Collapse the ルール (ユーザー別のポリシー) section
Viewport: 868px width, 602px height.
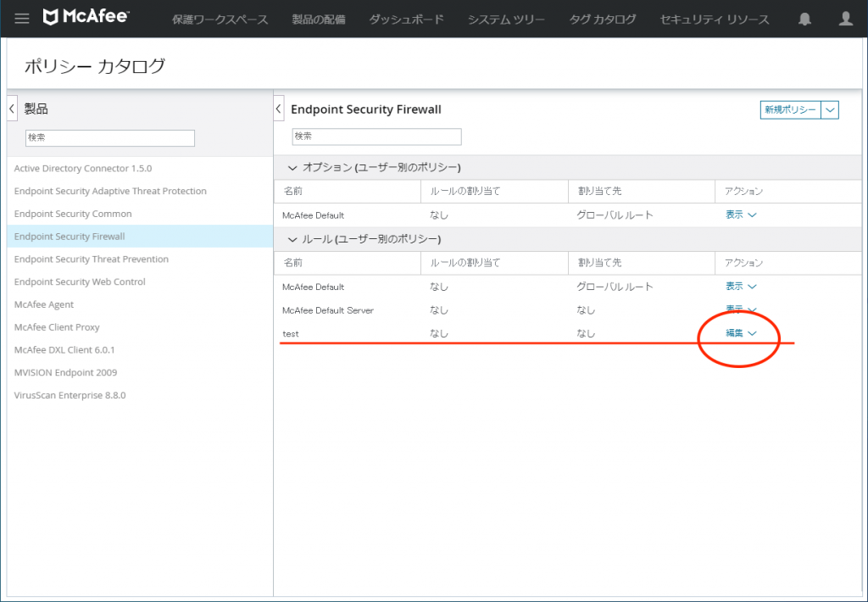(292, 239)
